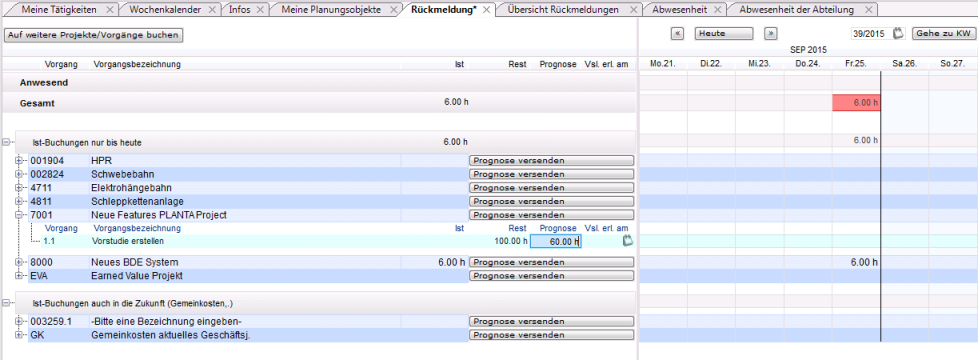The height and width of the screenshot is (360, 978).
Task: Open Übersicht Rückmeldungen tab
Action: point(563,10)
